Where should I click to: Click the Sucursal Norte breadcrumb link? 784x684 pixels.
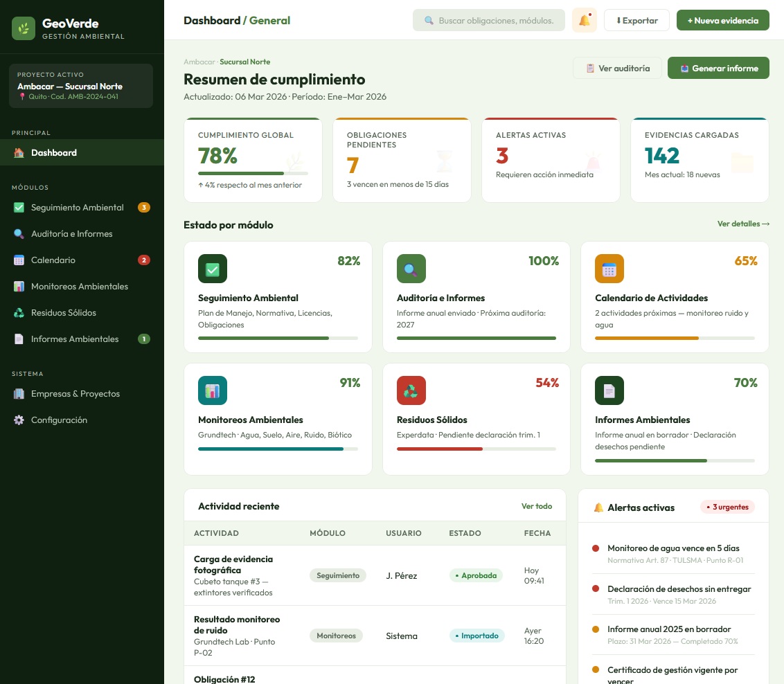click(x=245, y=62)
